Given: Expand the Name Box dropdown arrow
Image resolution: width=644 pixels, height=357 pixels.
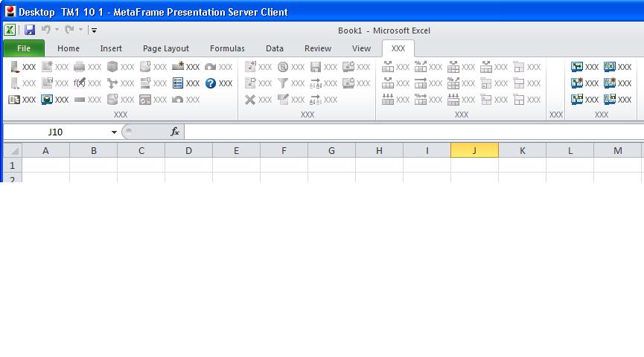Looking at the screenshot, I should 114,132.
